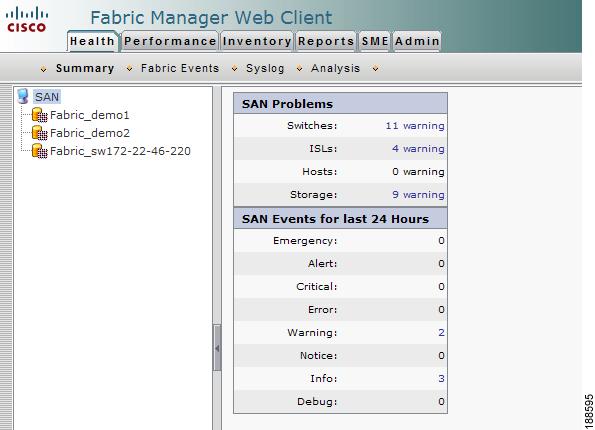Click the arrow bullet before Fabric Events
The height and width of the screenshot is (430, 595).
[x=129, y=69]
